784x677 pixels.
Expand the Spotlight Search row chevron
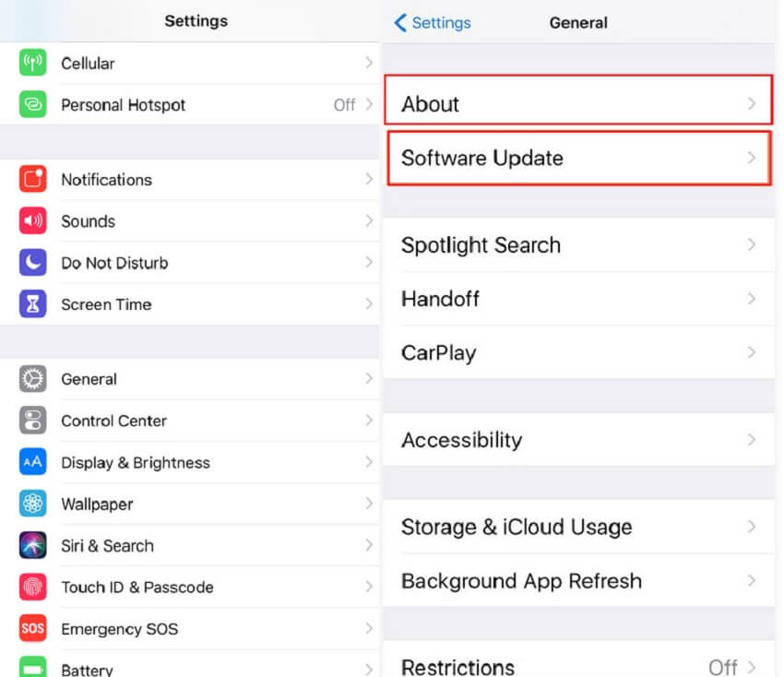click(752, 245)
